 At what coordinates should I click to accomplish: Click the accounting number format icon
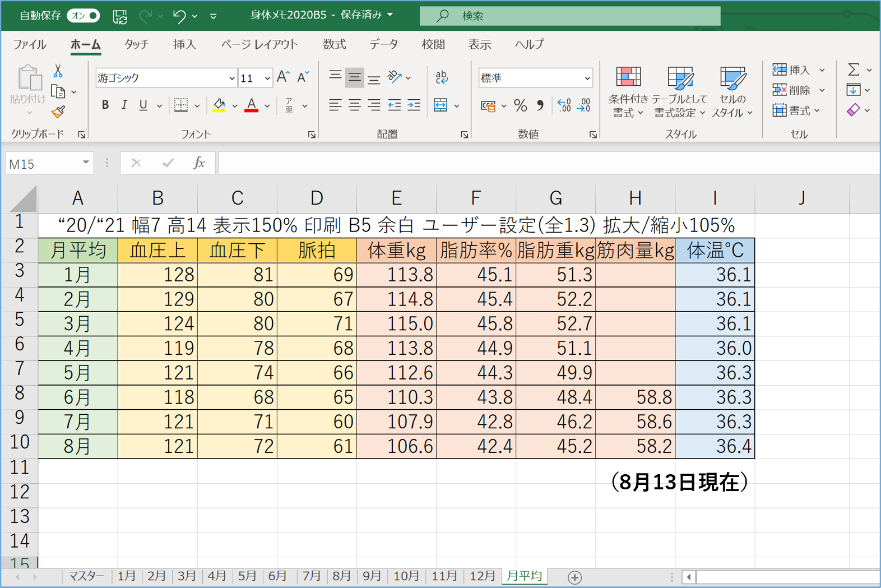coord(488,105)
